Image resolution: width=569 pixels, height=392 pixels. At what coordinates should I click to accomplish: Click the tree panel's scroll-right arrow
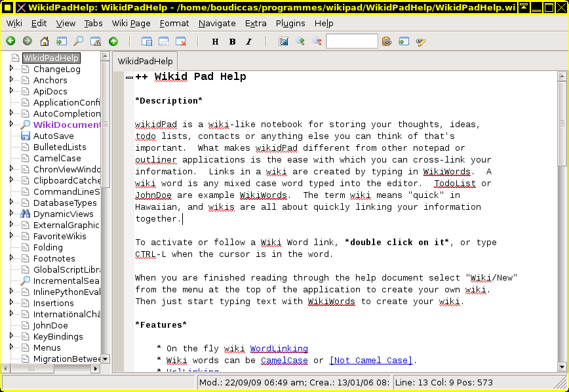(x=96, y=369)
